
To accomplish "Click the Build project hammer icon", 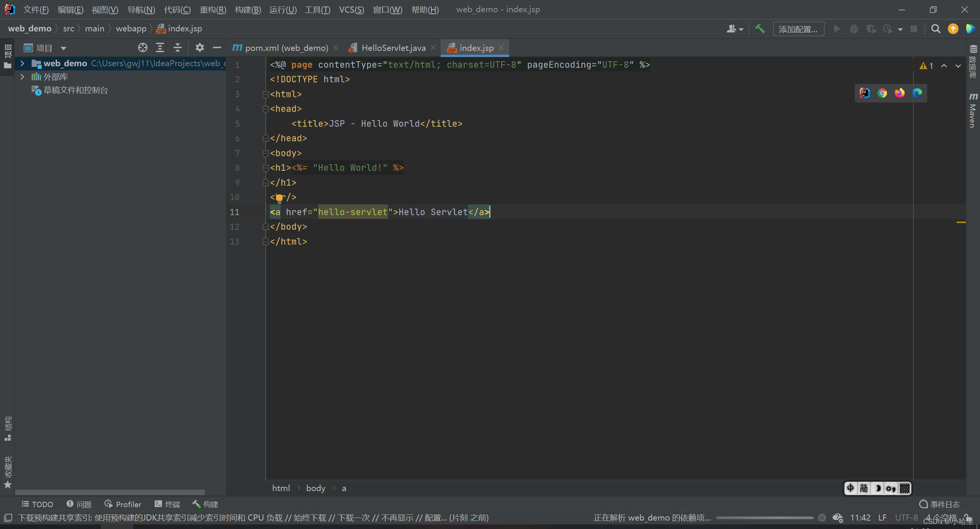I will [759, 29].
